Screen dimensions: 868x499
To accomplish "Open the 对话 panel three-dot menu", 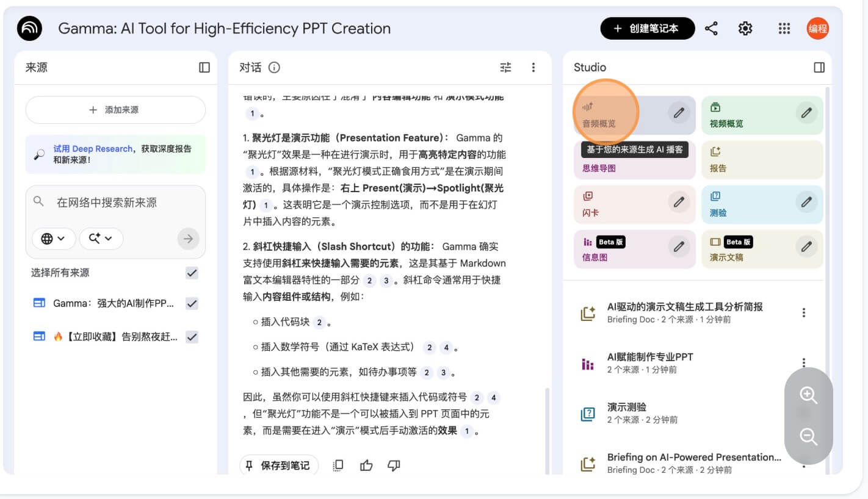I will tap(533, 68).
